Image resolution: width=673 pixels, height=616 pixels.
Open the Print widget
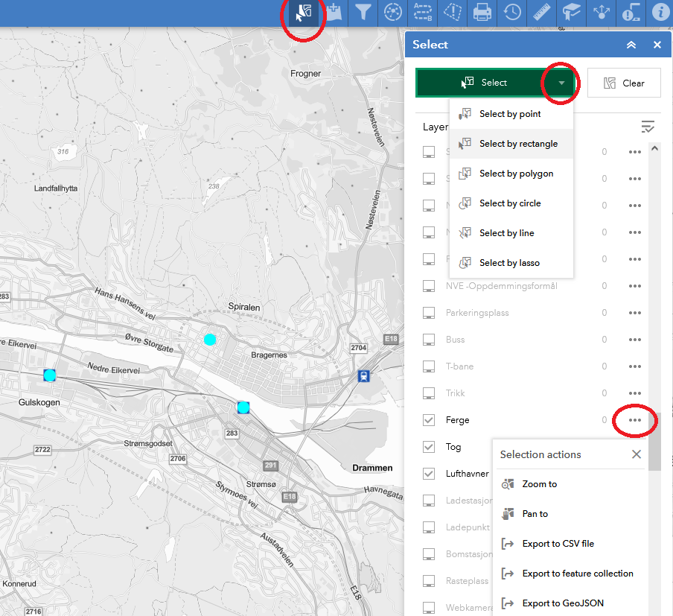click(x=482, y=13)
